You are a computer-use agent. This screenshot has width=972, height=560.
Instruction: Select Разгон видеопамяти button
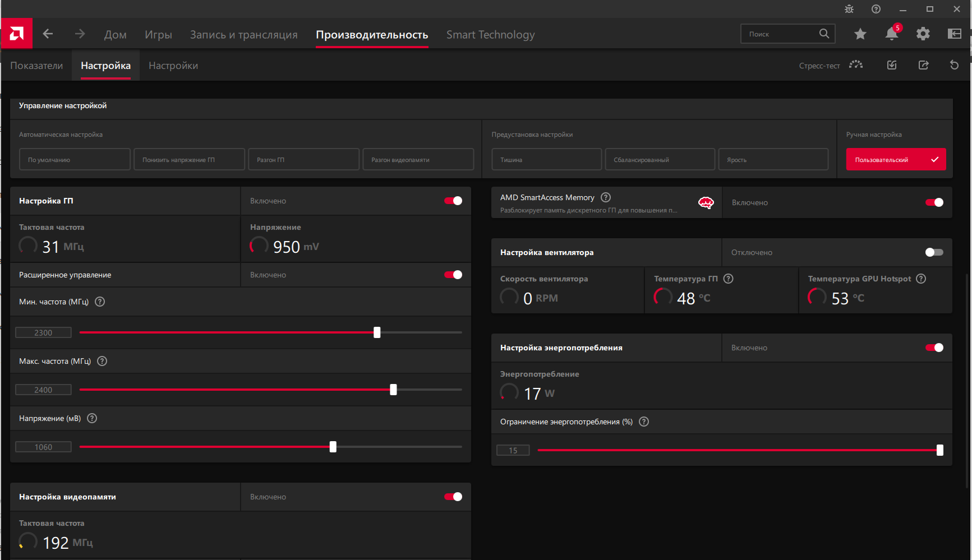pos(418,159)
